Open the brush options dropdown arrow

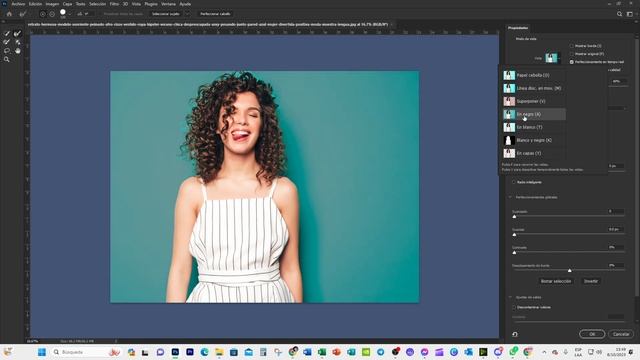pos(70,14)
